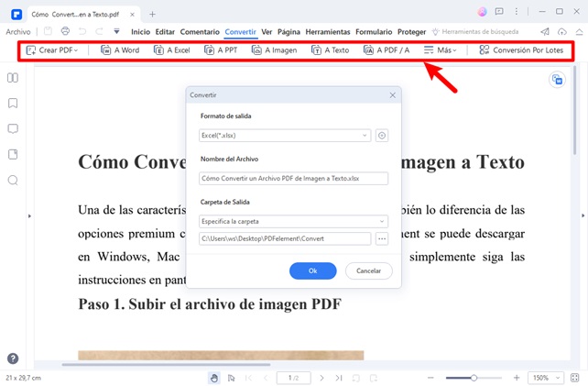The height and width of the screenshot is (386, 588).
Task: Pick the A Texto conversion tool
Action: 330,50
